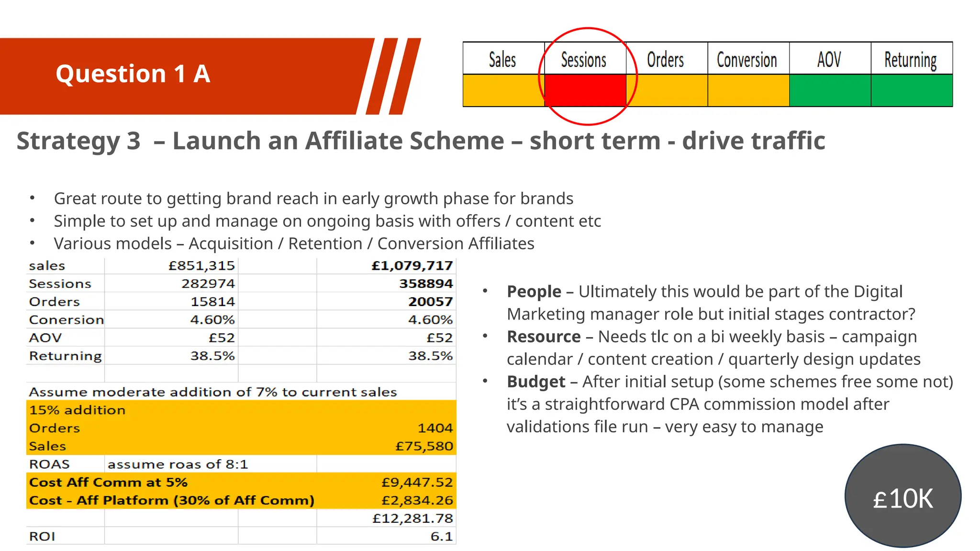Select the Returning header cell in status table

coord(912,58)
